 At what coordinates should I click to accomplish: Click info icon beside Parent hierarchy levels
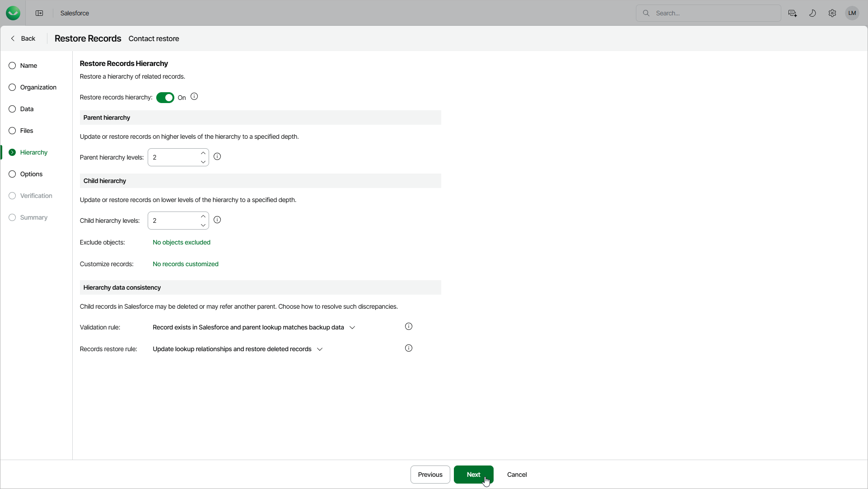[x=217, y=157]
